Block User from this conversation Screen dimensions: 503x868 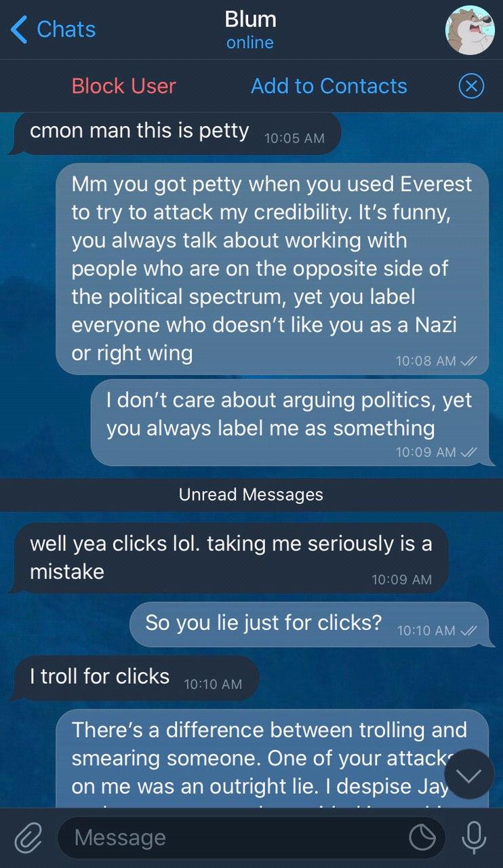tap(123, 86)
